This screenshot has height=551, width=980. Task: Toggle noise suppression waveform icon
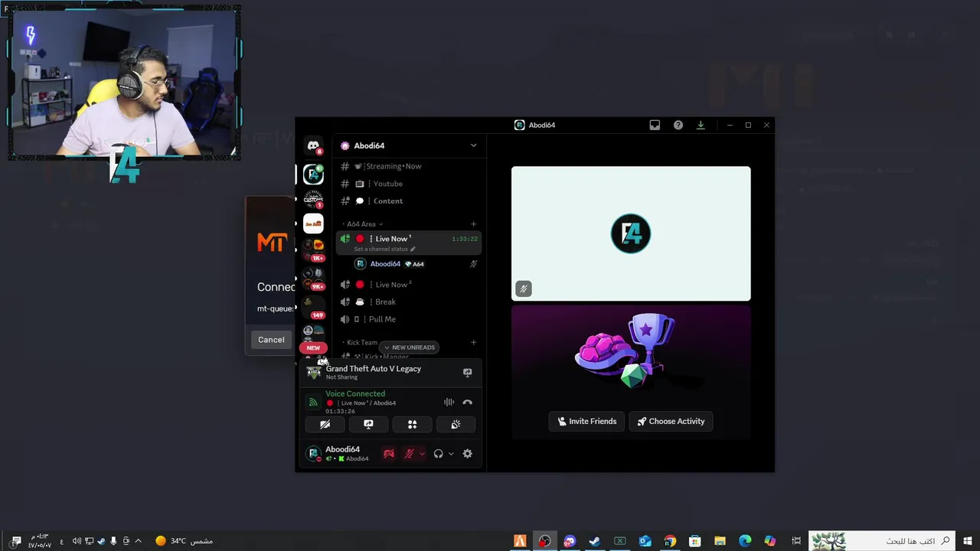click(449, 402)
